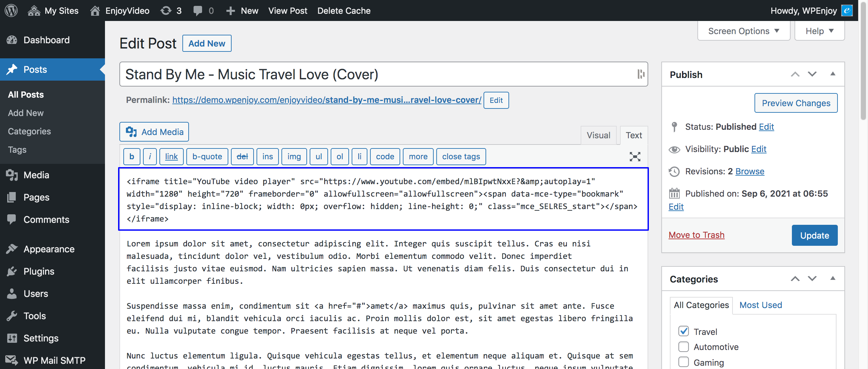868x369 pixels.
Task: Move this post to Trash
Action: point(696,235)
